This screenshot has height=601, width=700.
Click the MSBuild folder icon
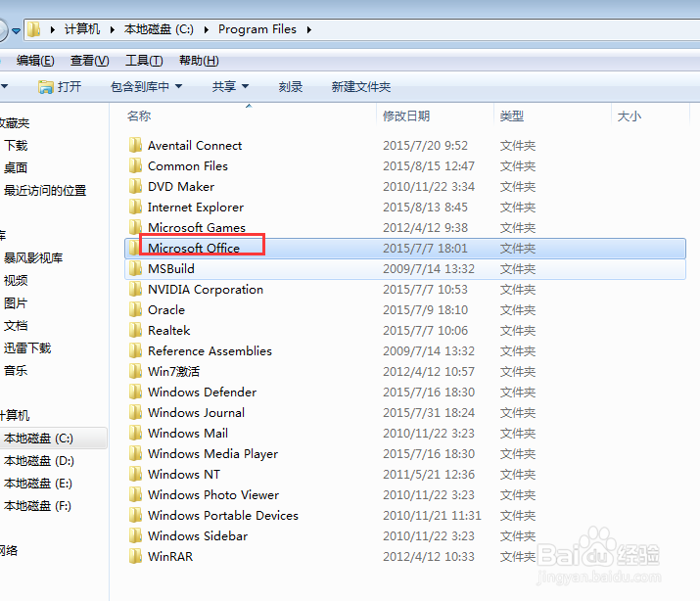tap(135, 268)
